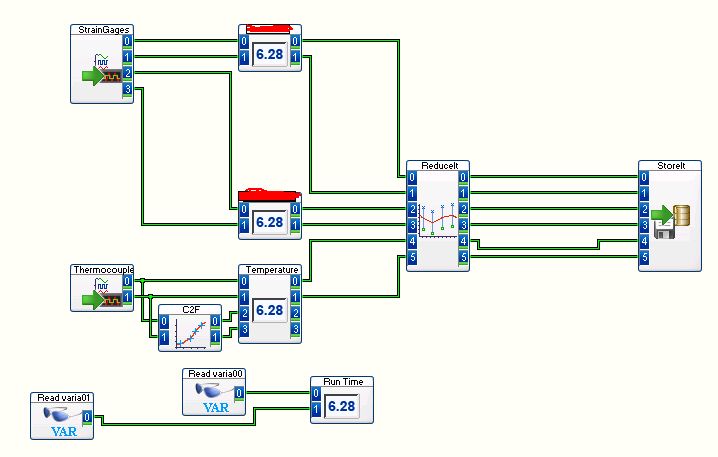
Task: Click Thermocouple output port 1
Action: [x=127, y=297]
